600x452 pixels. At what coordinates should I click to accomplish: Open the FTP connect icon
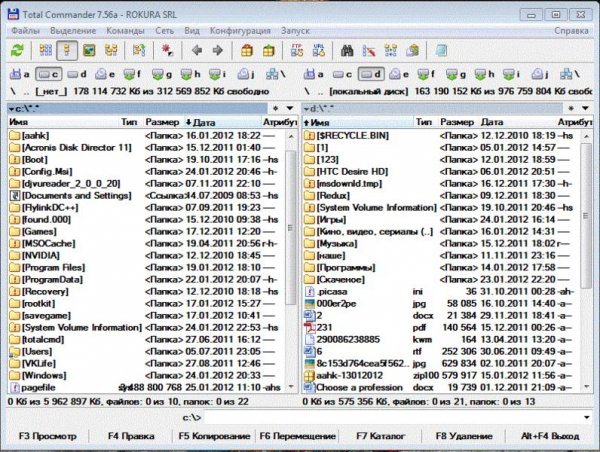297,50
